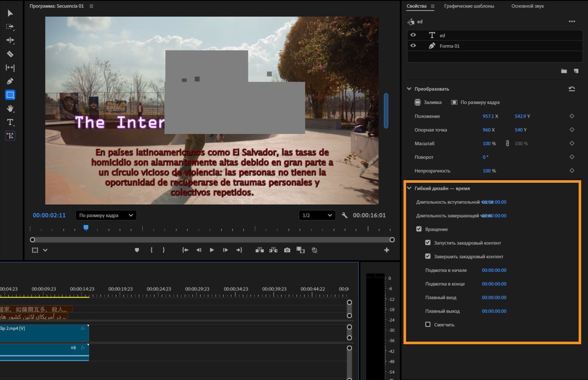Reset the Transform section
The width and height of the screenshot is (588, 380).
click(572, 89)
